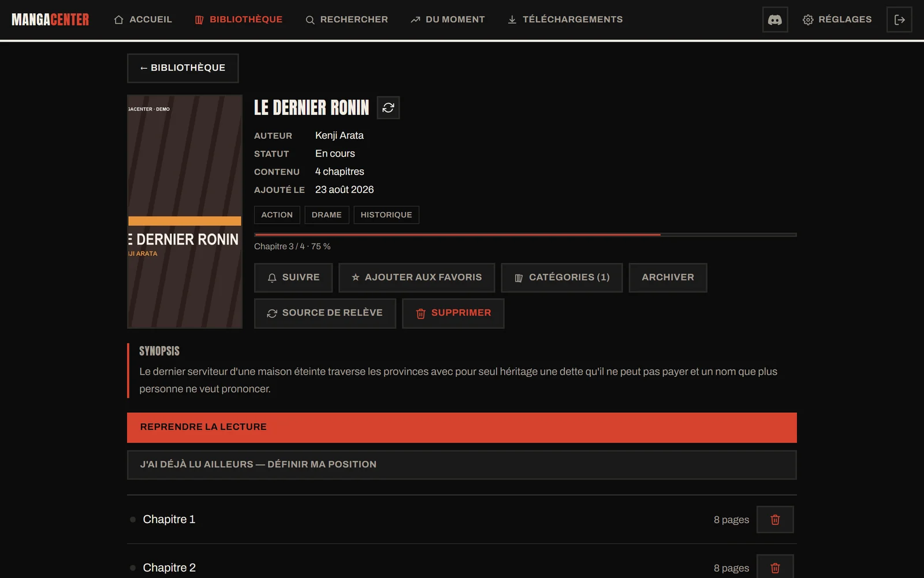Click the Supprimer button
924x578 pixels.
(453, 313)
